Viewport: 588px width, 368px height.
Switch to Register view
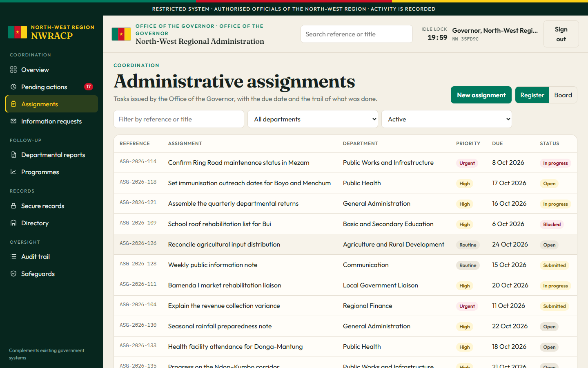click(x=532, y=95)
